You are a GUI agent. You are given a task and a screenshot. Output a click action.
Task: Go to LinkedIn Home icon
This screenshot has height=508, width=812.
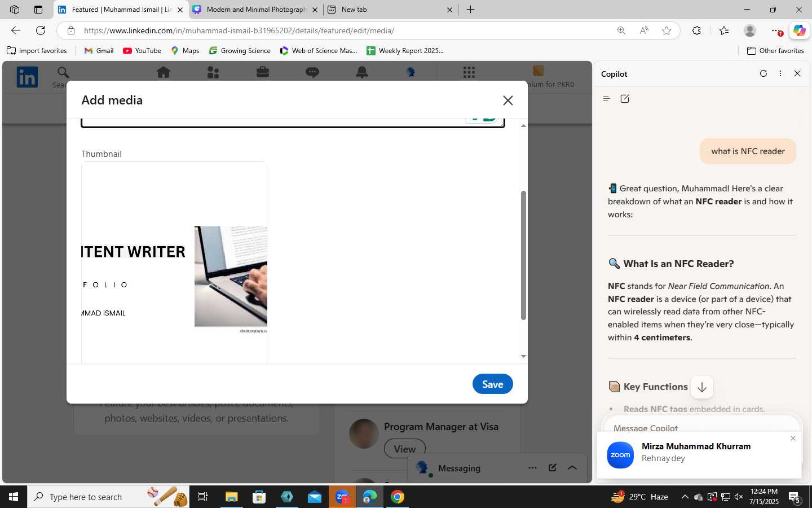tap(164, 72)
